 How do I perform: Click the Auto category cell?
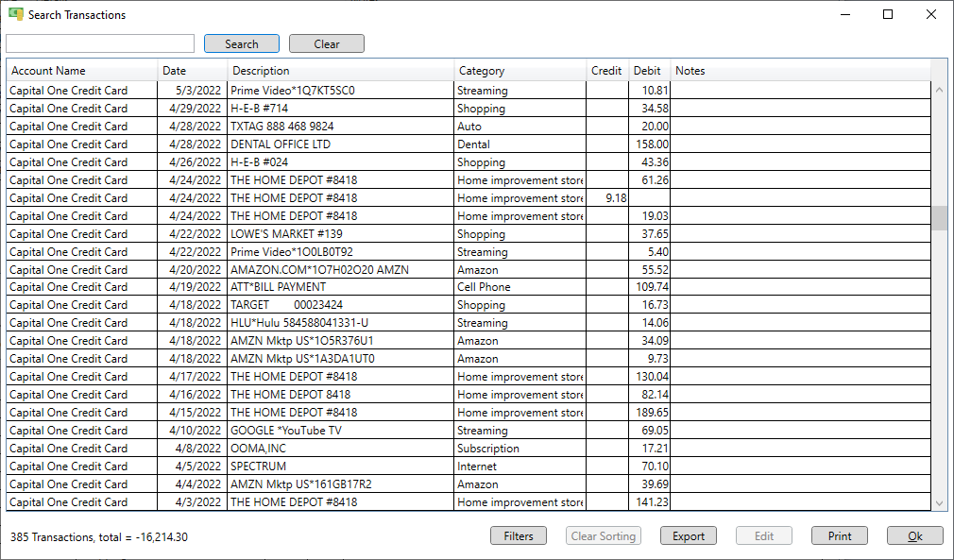coord(520,127)
